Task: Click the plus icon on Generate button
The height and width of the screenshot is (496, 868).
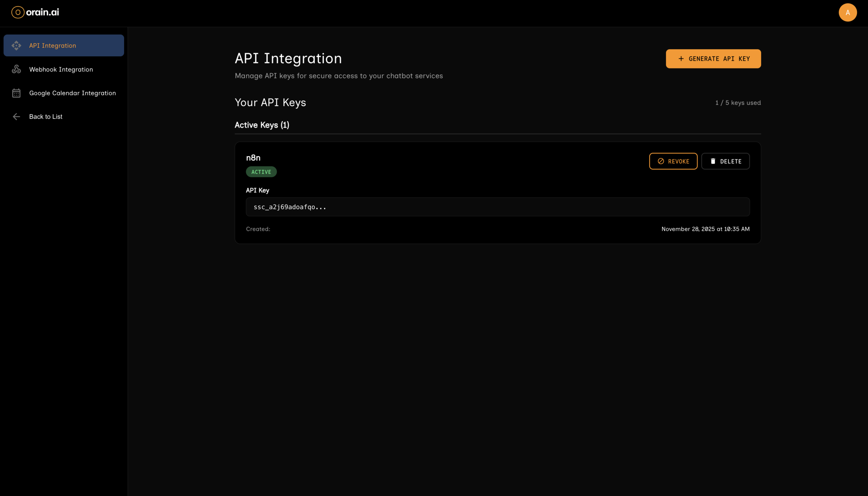Action: [680, 59]
